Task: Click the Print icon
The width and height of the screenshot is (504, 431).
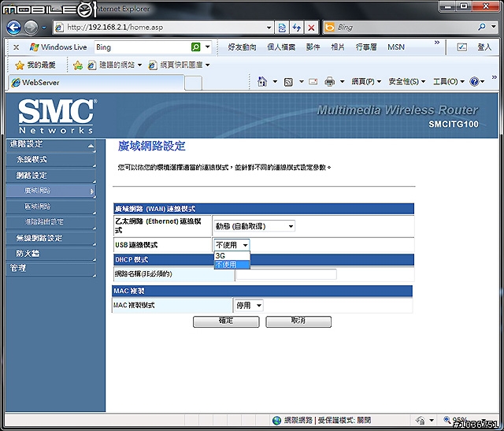Action: point(329,82)
